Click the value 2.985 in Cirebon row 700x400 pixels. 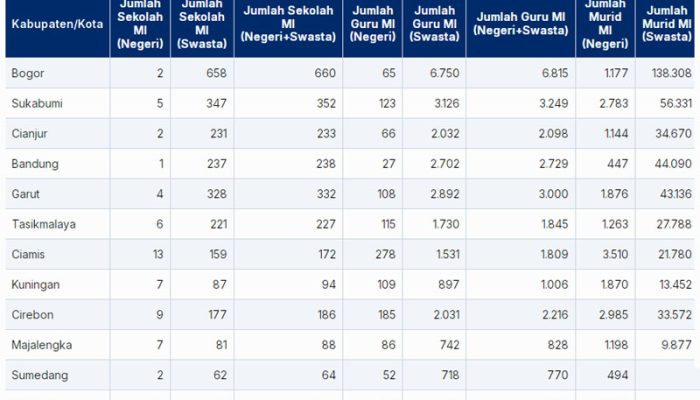pyautogui.click(x=614, y=315)
